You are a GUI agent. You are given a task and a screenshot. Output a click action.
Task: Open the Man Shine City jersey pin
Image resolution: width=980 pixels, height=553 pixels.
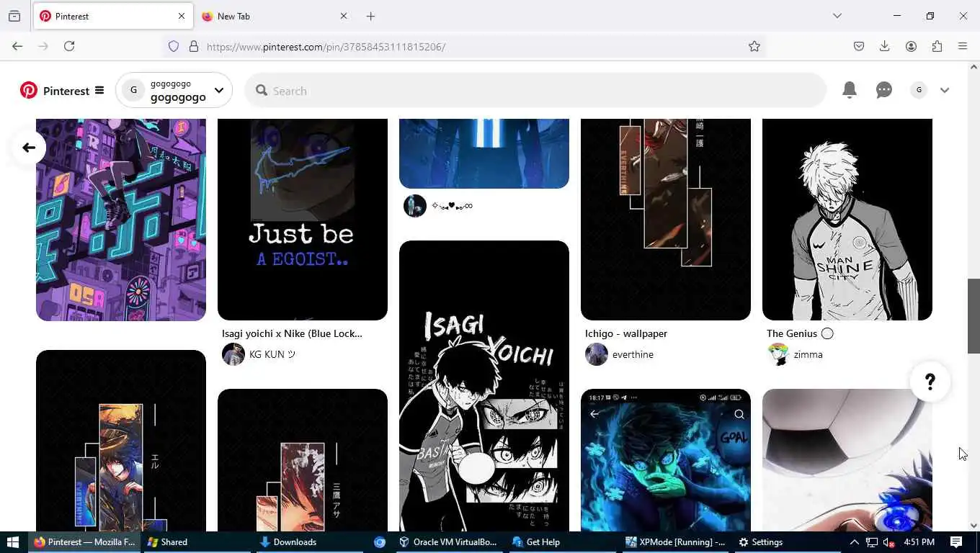click(847, 219)
